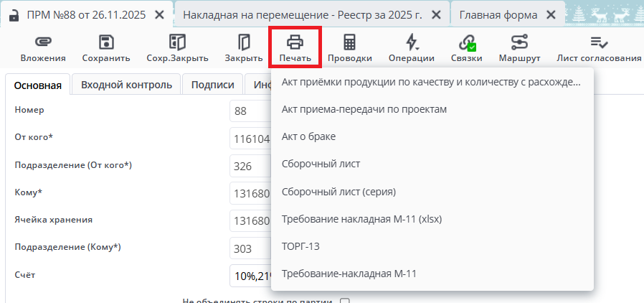This screenshot has width=644, height=303.
Task: Open the Проводки calculator icon
Action: pos(349,42)
